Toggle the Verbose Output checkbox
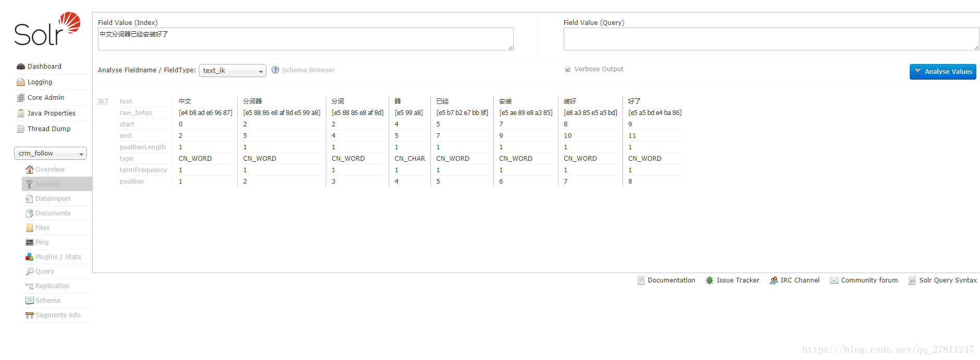This screenshot has width=980, height=360. point(568,69)
